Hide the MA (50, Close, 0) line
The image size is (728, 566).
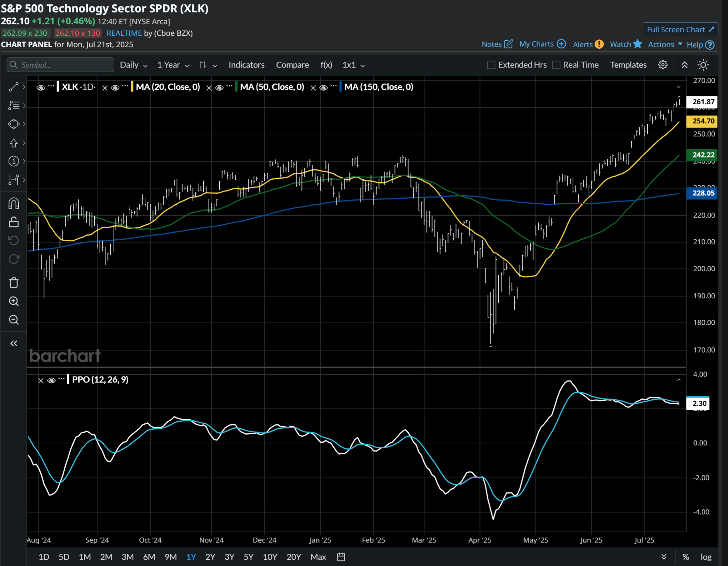coord(219,87)
